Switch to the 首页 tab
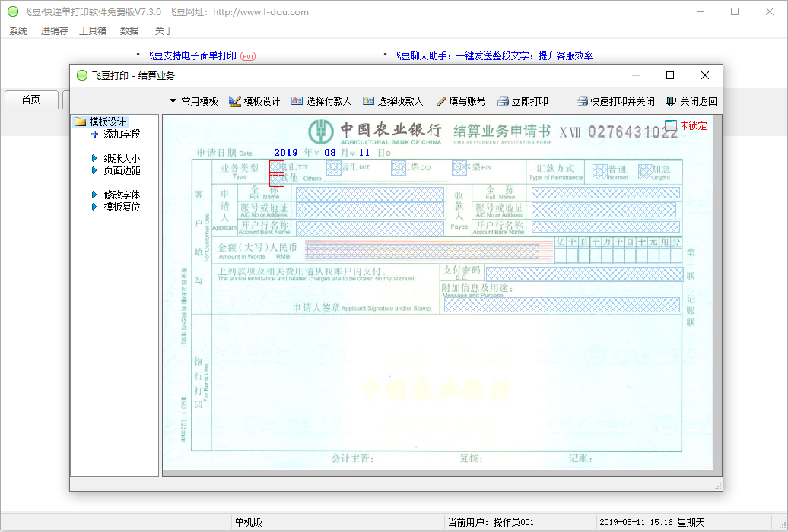788x532 pixels. [x=31, y=100]
